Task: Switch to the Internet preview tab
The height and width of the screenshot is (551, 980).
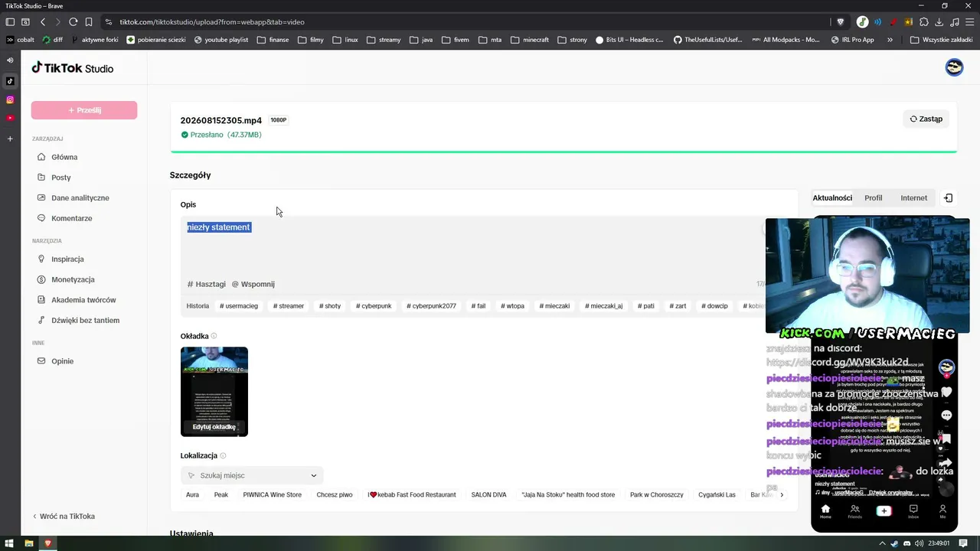Action: point(913,198)
